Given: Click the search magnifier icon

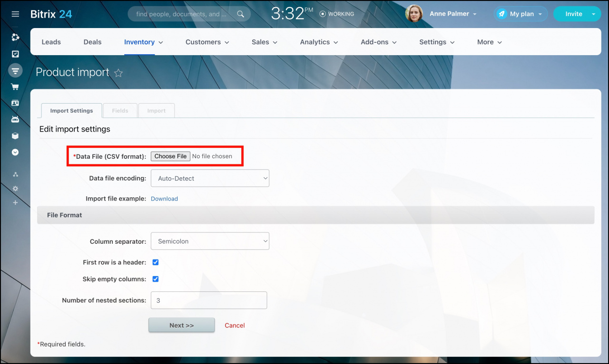Looking at the screenshot, I should click(x=241, y=14).
